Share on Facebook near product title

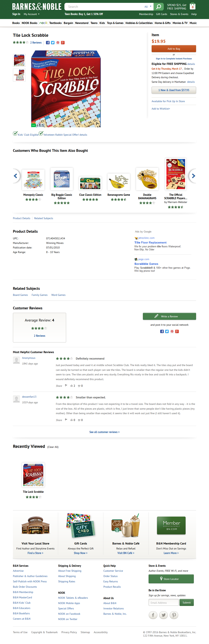pos(48,43)
